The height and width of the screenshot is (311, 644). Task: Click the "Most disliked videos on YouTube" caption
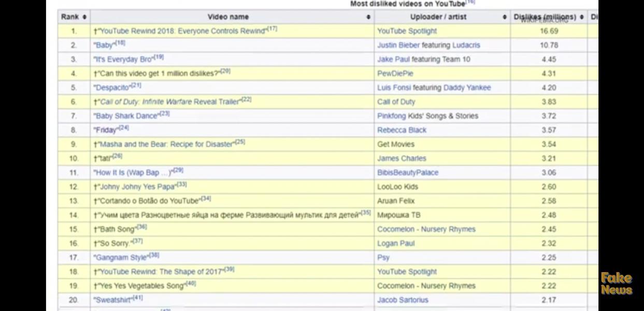407,4
